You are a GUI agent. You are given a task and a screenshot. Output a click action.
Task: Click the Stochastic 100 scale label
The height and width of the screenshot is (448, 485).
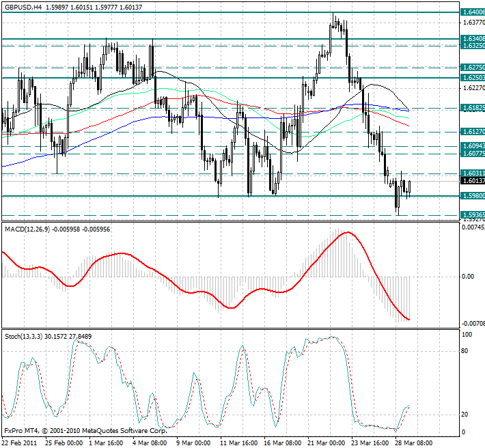click(467, 335)
